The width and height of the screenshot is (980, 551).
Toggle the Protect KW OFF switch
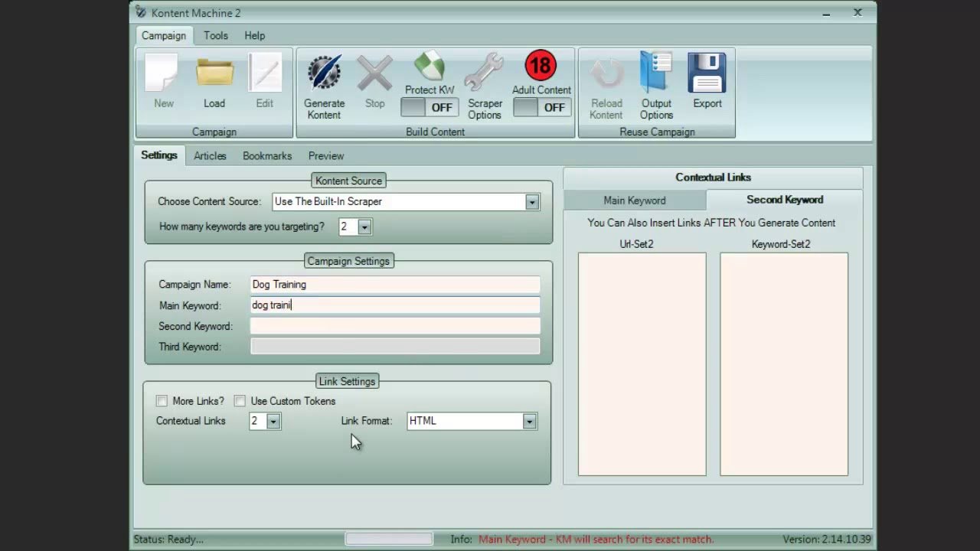point(430,107)
